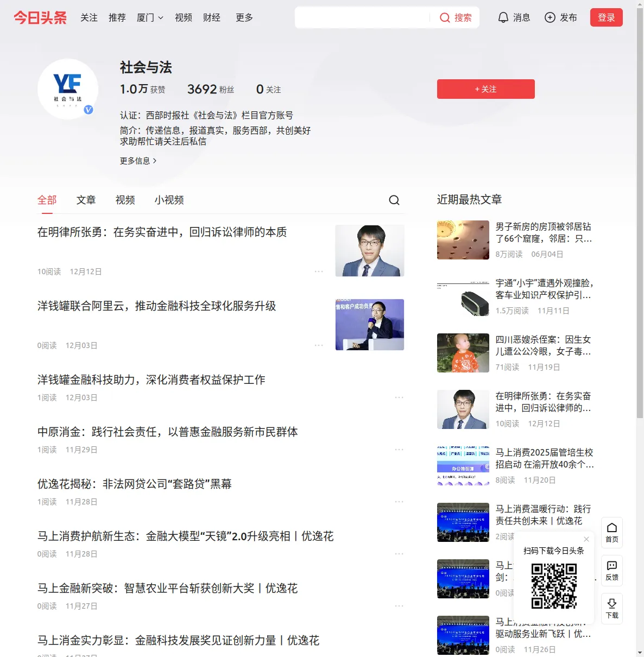Open more options for 中原消金 article
This screenshot has width=644, height=657.
[x=399, y=450]
